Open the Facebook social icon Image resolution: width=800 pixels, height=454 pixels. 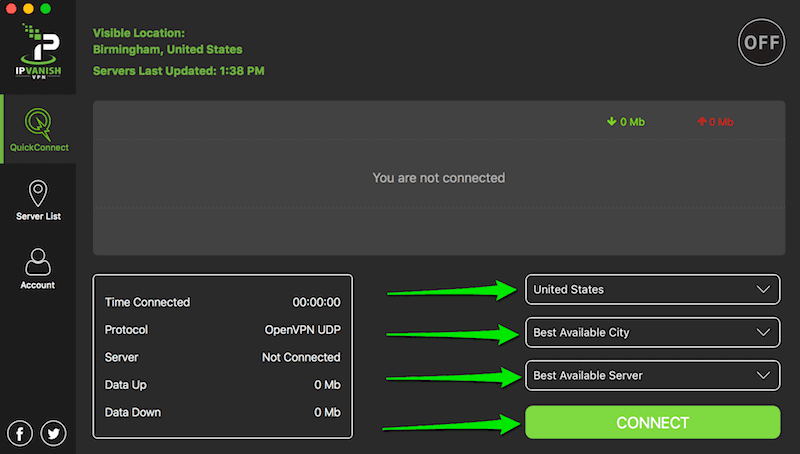click(20, 432)
